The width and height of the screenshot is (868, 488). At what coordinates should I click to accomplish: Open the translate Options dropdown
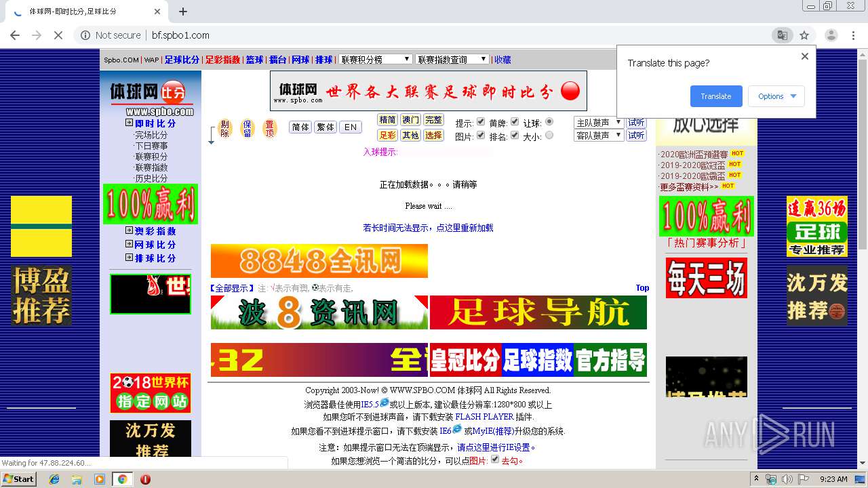(776, 96)
